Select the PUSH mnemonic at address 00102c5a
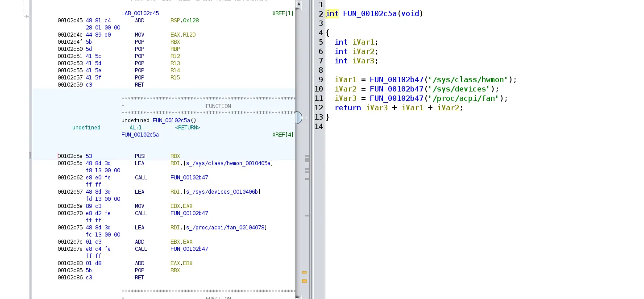Screen dimensions: 644x299 [x=141, y=156]
